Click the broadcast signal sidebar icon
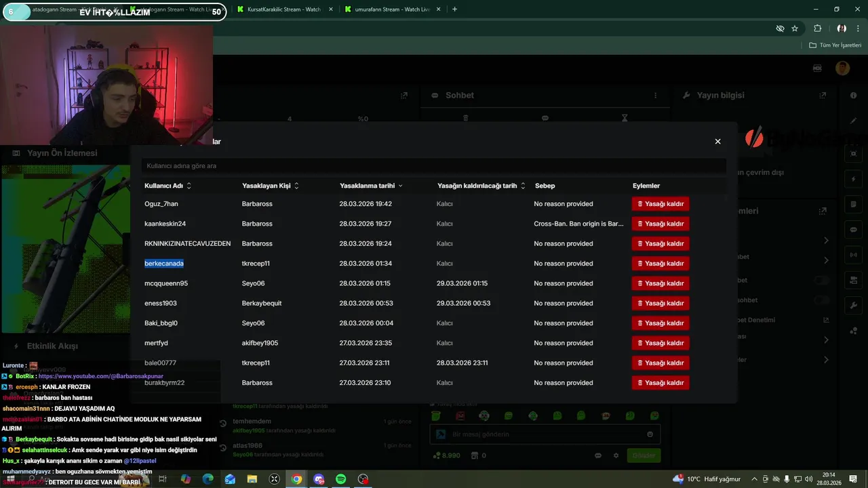The width and height of the screenshot is (868, 488). coord(853,255)
